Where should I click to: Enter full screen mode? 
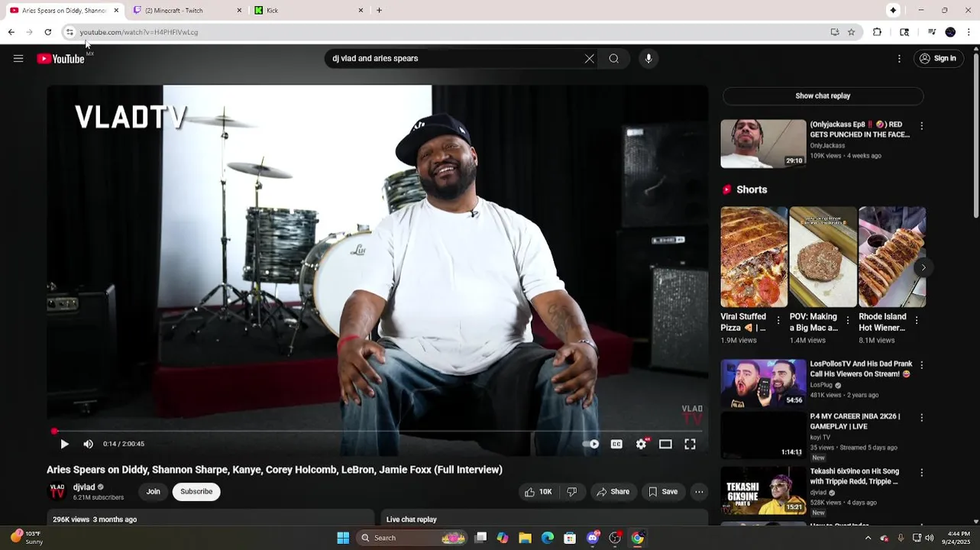[x=690, y=444]
